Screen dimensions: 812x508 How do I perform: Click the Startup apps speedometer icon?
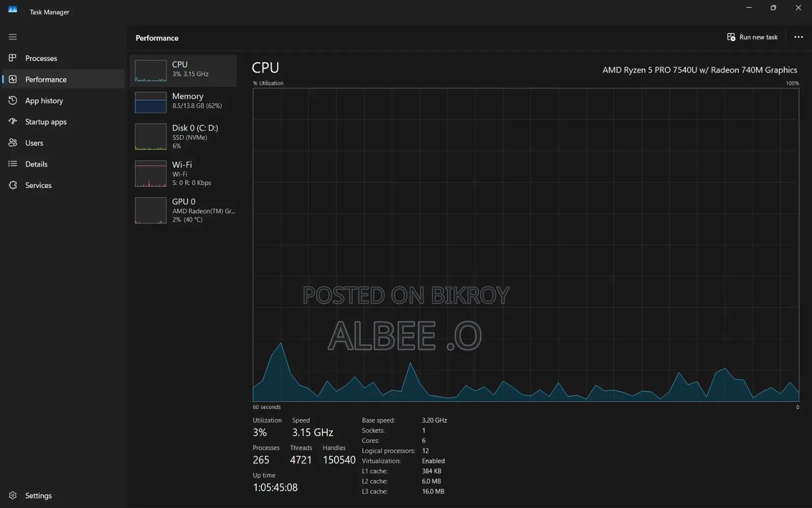[x=13, y=121]
